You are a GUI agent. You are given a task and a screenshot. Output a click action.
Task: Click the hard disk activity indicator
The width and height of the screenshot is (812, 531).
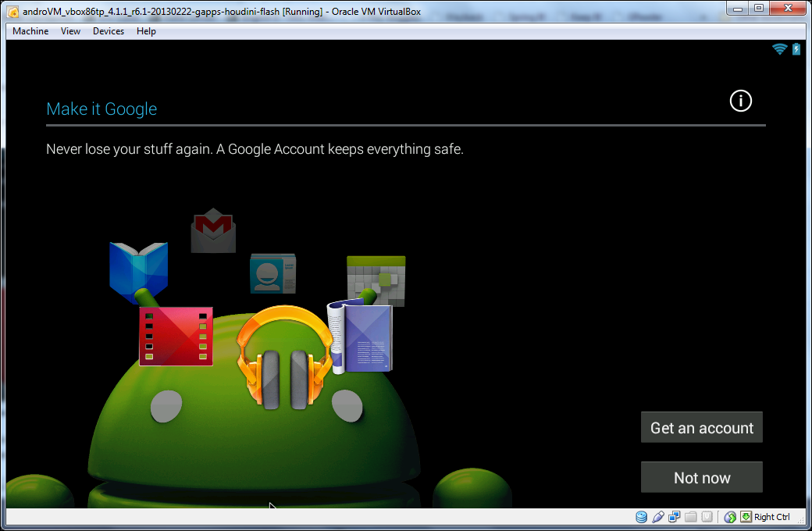point(641,516)
